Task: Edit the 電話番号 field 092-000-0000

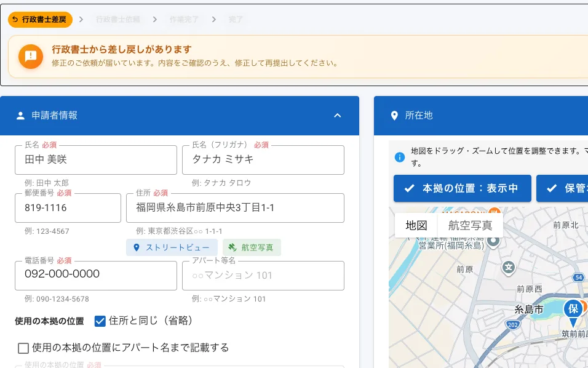Action: pos(96,275)
